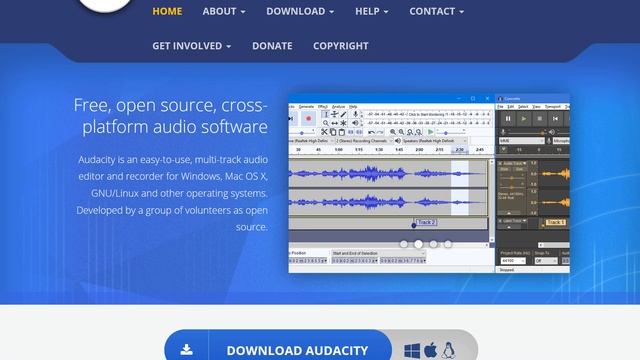The height and width of the screenshot is (360, 640).
Task: Select the fourth carousel dot
Action: (x=448, y=244)
